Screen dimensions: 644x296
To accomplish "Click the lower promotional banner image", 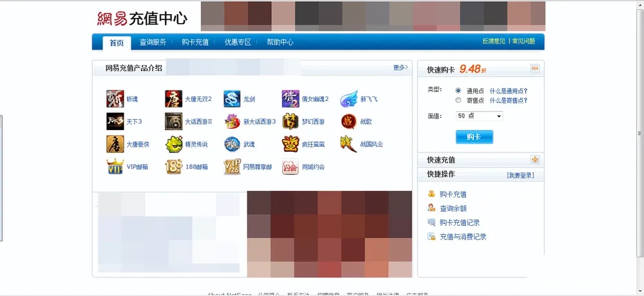I will tap(329, 234).
